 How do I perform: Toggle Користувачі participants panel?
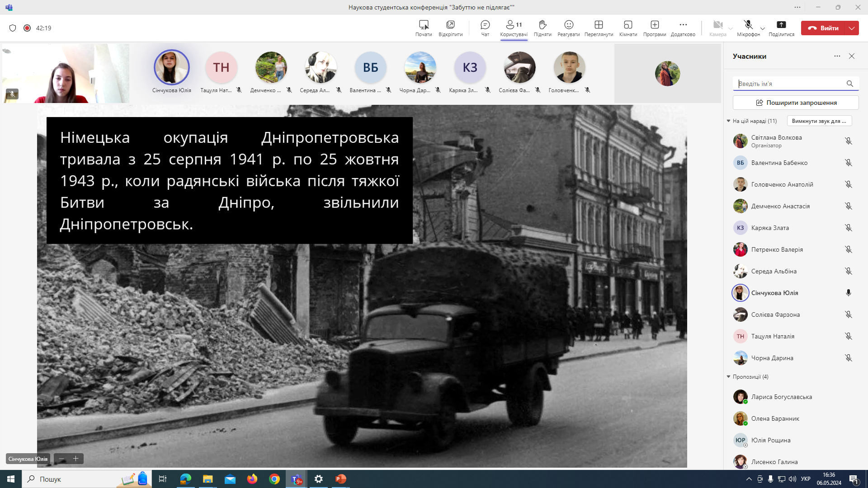coord(514,28)
